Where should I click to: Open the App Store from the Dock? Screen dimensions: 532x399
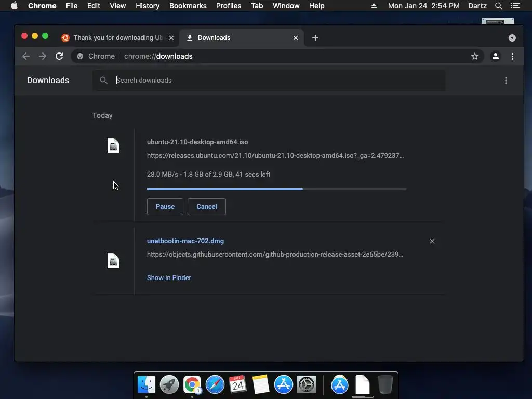click(x=283, y=384)
